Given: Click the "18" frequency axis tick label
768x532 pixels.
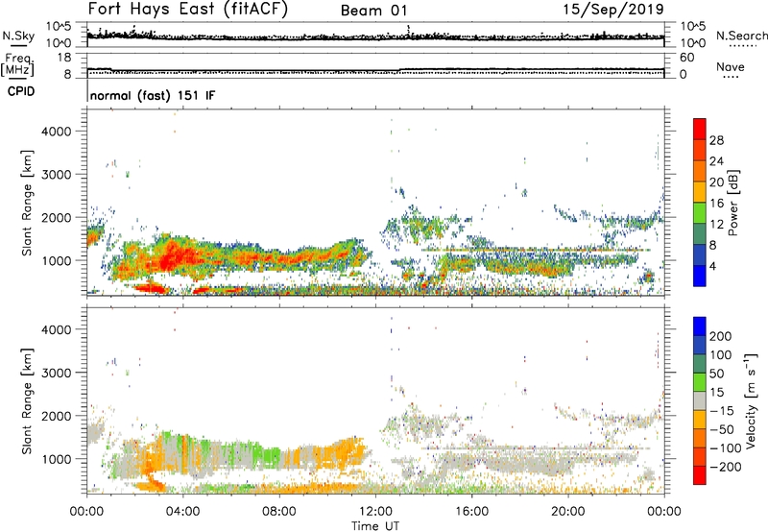Looking at the screenshot, I should pyautogui.click(x=64, y=58).
